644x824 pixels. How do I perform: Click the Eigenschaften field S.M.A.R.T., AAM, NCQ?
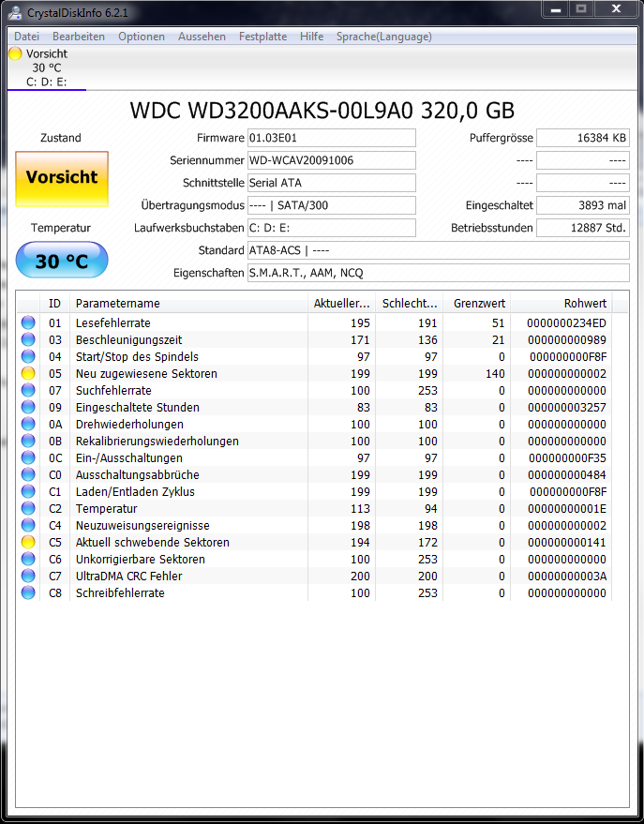coord(438,273)
